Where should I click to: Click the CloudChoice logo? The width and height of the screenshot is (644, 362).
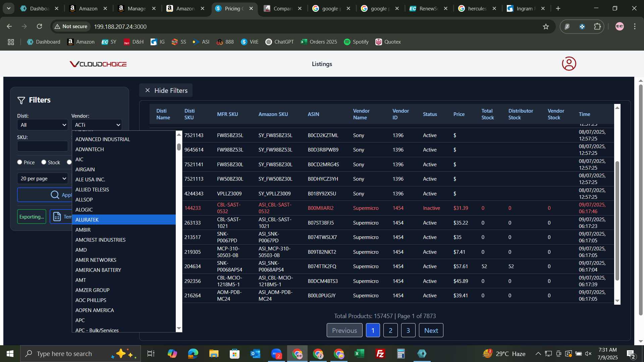tap(98, 64)
